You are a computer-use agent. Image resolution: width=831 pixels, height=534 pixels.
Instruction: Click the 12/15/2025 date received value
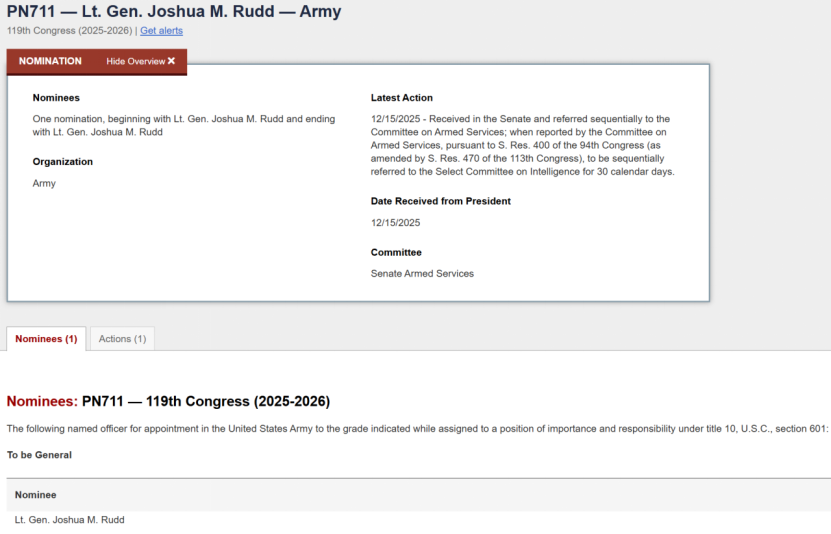[395, 223]
